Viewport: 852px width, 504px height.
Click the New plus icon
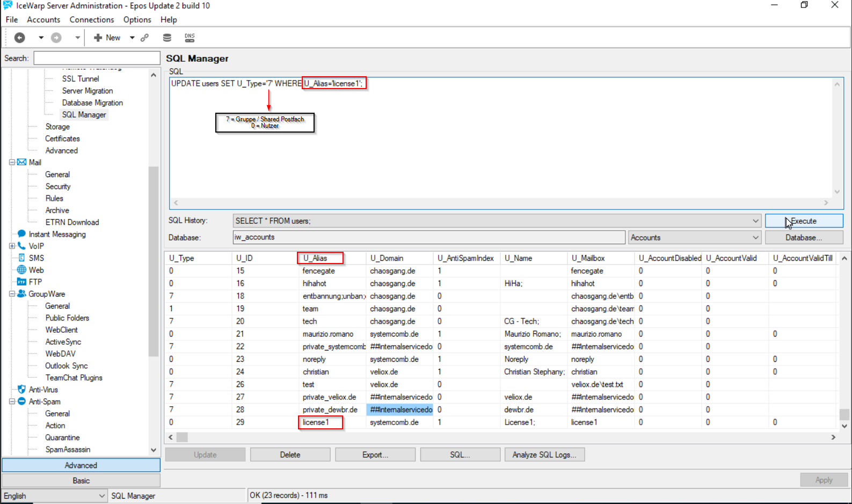98,38
